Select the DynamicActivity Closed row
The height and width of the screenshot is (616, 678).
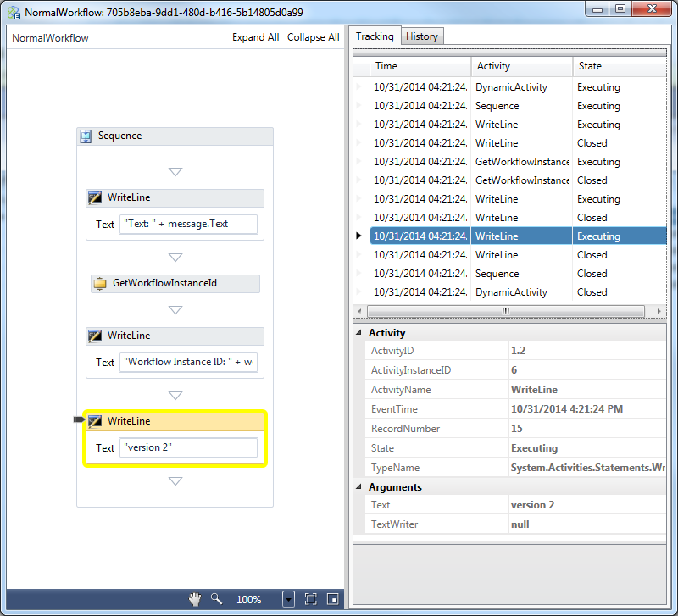tap(518, 292)
